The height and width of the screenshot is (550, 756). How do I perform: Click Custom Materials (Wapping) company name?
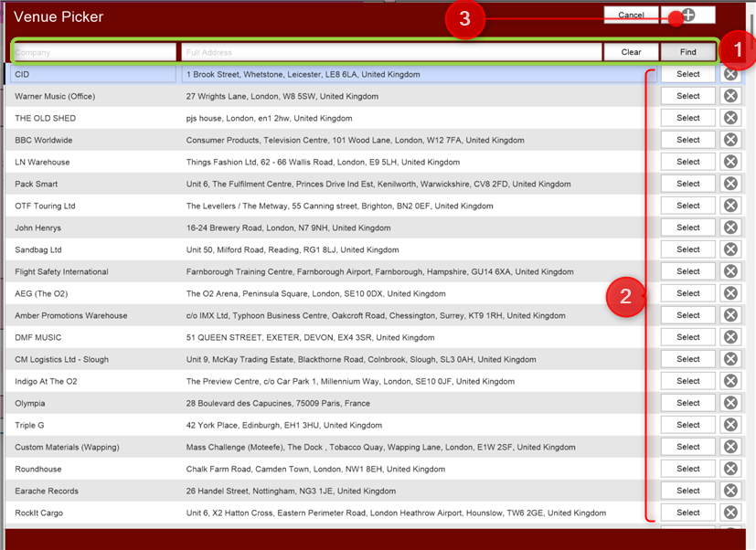(x=67, y=448)
